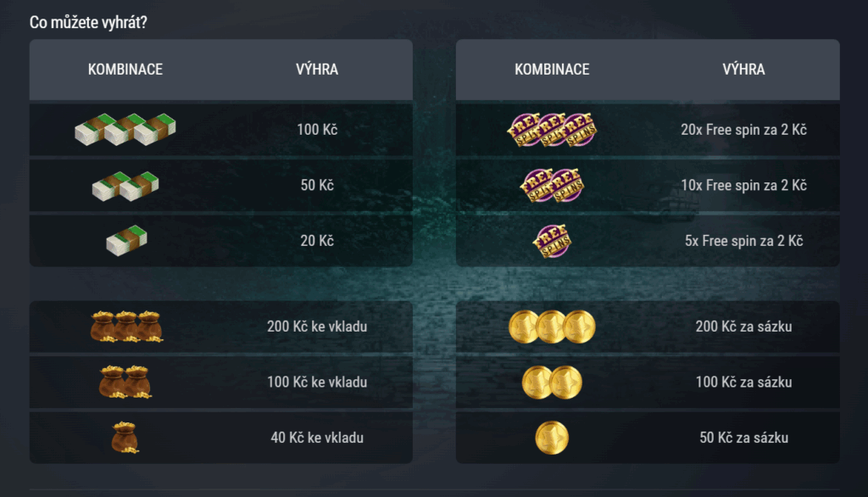Screen dimensions: 868x497
Task: Click the 'Co můžete vyhrát?' heading
Action: [x=88, y=23]
